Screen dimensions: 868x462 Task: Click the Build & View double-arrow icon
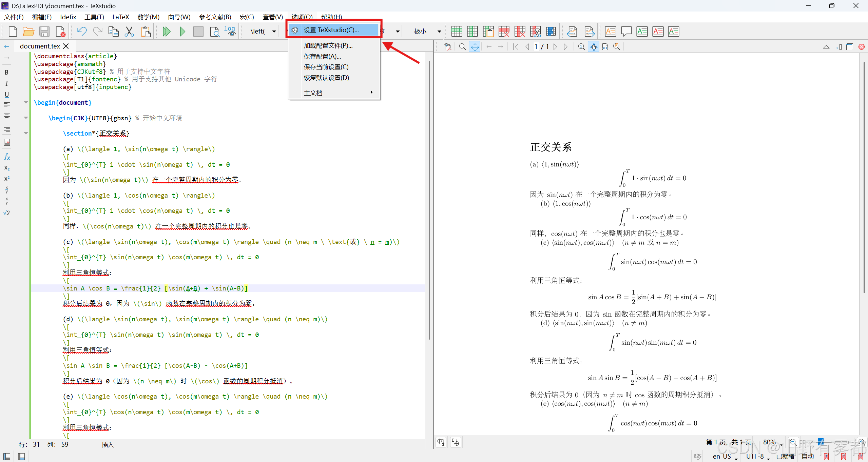[166, 32]
